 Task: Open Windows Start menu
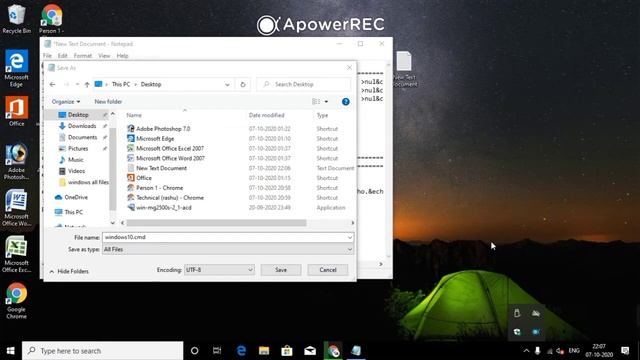[11, 351]
